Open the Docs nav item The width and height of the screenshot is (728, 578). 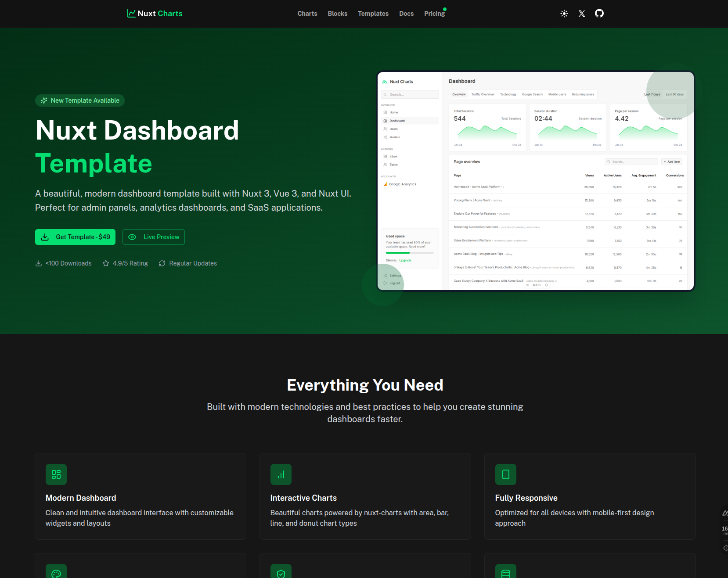(x=407, y=14)
